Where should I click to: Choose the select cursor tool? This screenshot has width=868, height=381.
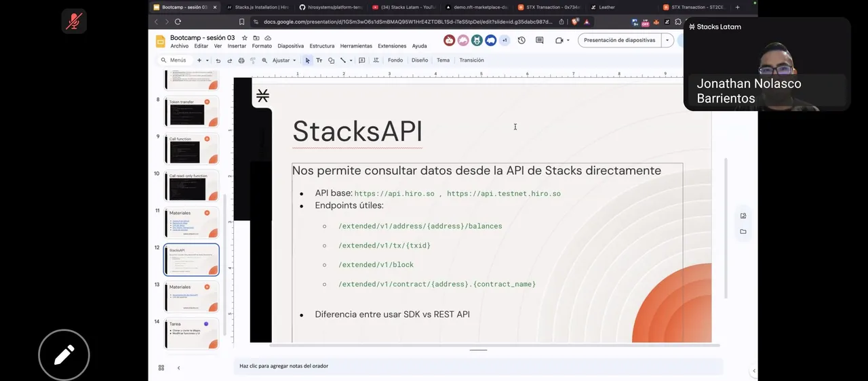(307, 60)
